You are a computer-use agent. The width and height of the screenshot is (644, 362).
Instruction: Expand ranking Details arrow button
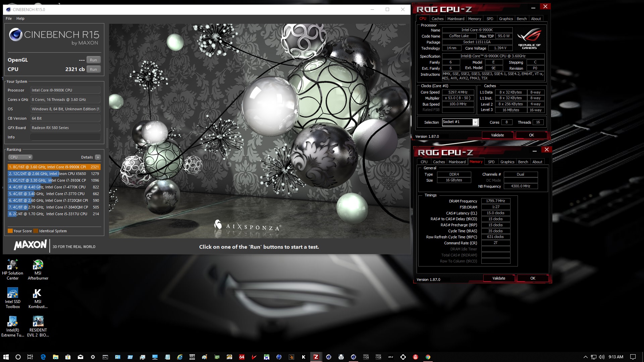click(x=98, y=157)
